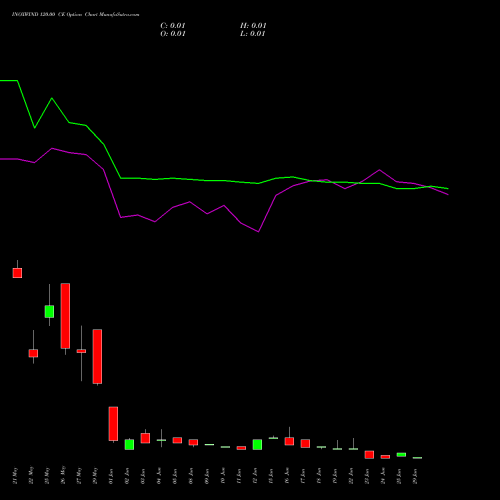Click the 21 May date label
500x500 pixels.
pyautogui.click(x=15, y=476)
